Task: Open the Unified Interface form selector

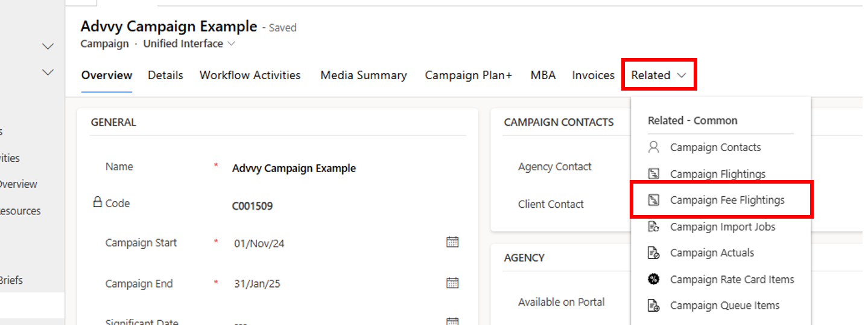Action: click(x=189, y=44)
